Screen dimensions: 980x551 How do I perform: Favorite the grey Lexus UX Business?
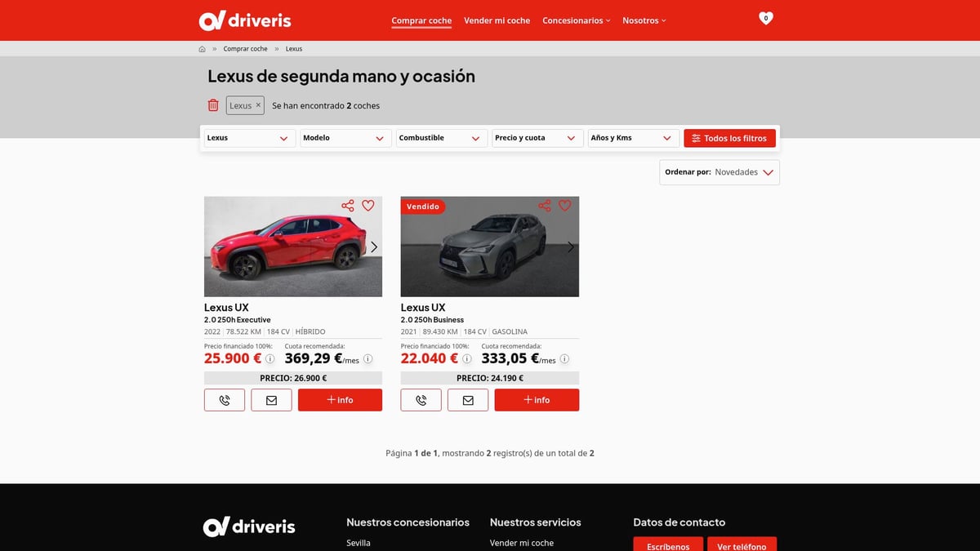(x=564, y=206)
